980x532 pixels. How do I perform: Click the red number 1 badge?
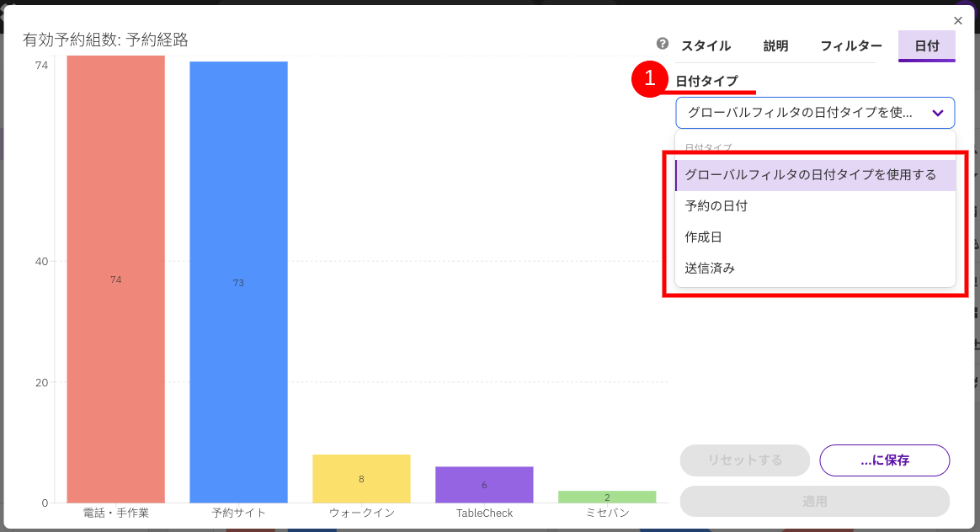[649, 80]
